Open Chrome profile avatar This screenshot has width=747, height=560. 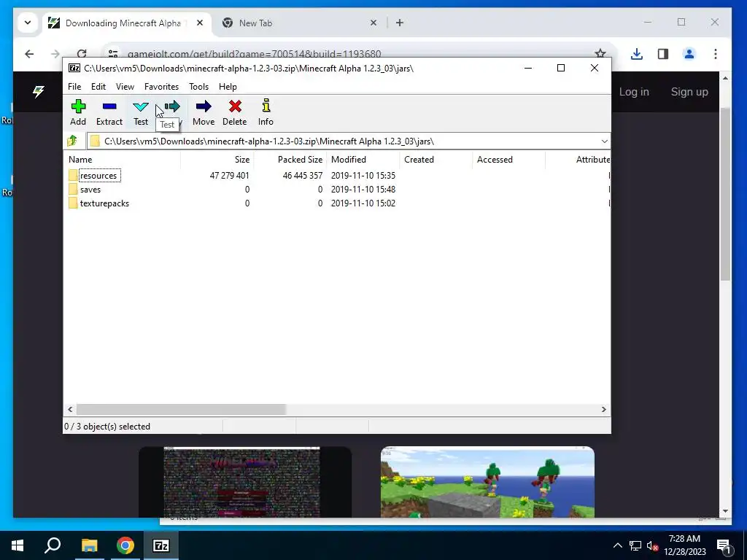coord(689,54)
